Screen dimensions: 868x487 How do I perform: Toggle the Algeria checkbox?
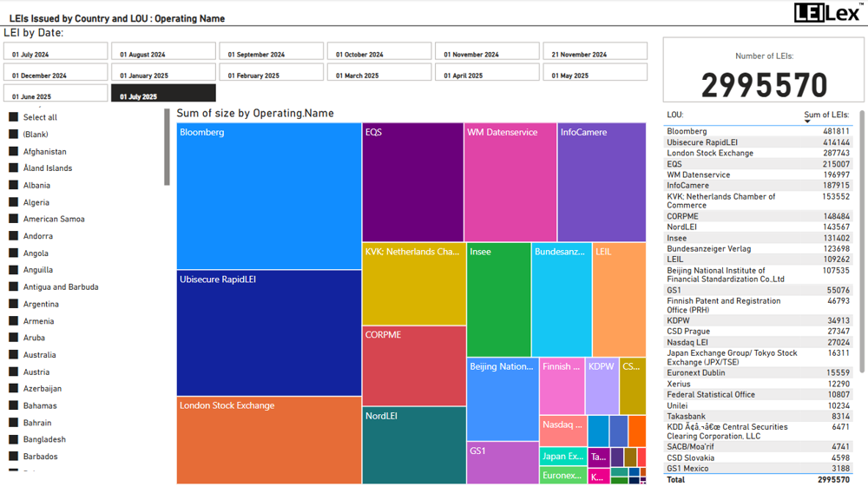point(14,202)
